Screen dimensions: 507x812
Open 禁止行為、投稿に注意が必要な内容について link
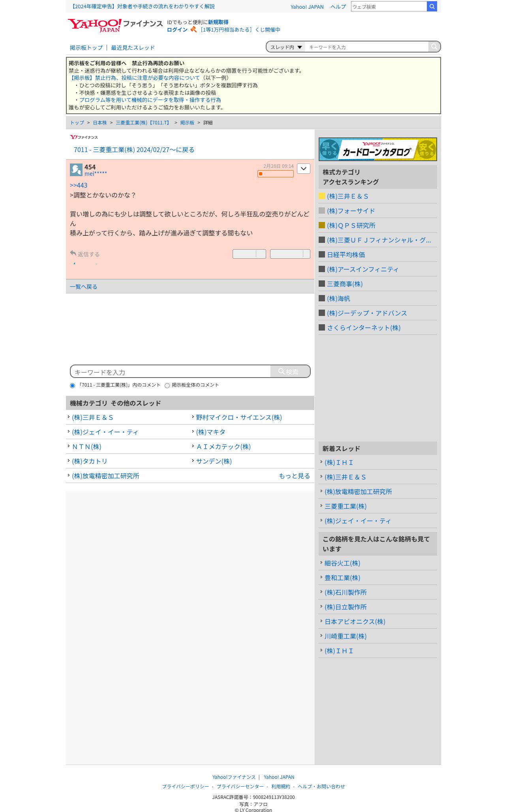(x=134, y=78)
